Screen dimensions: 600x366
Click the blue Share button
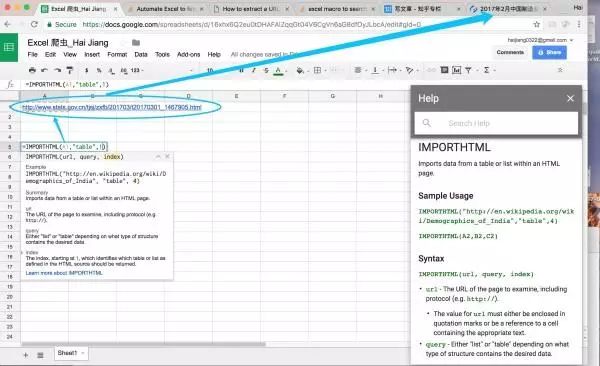pos(549,52)
